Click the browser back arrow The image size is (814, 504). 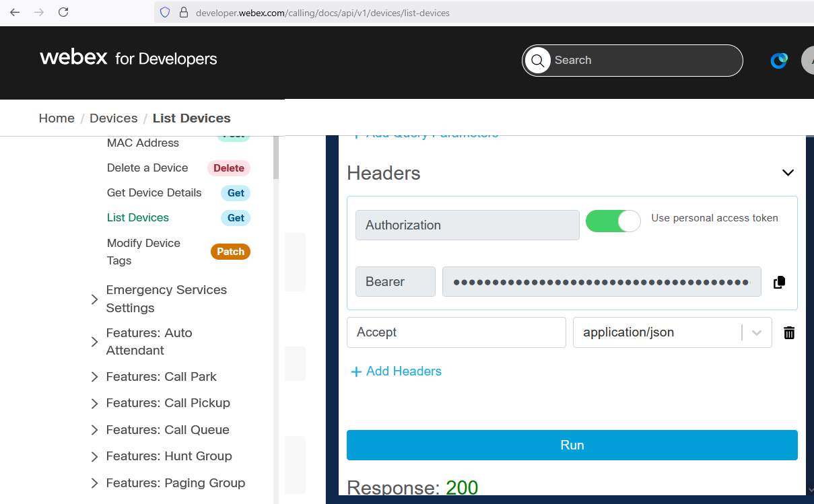point(15,12)
